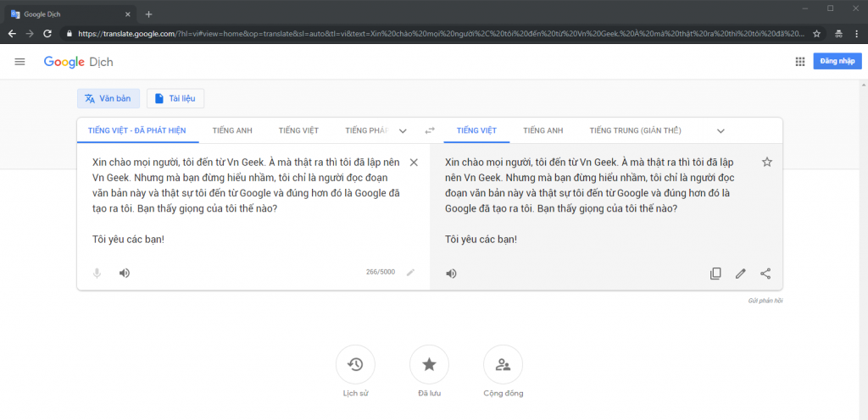Click the 266/5000 character counter
868x420 pixels.
pyautogui.click(x=381, y=272)
